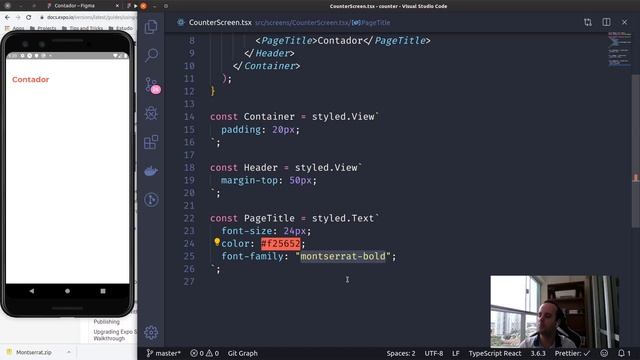Select language mode TypeScript React
This screenshot has width=640, height=360.
click(x=495, y=353)
